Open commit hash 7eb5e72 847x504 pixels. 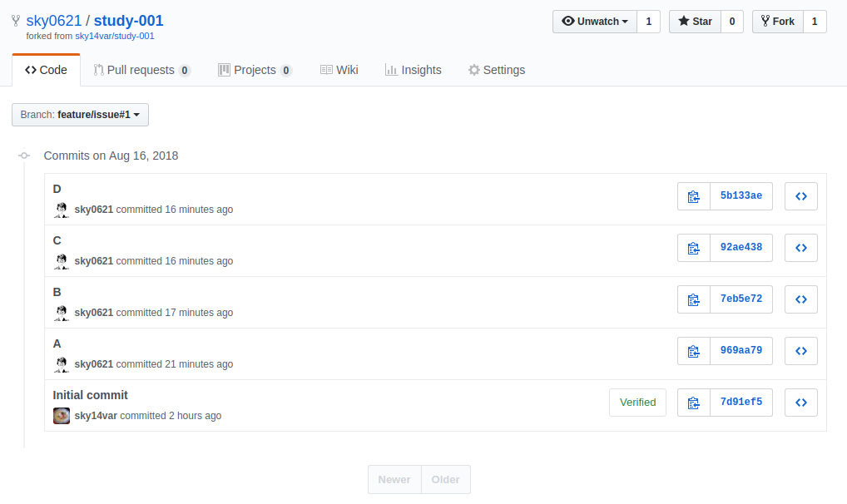(741, 299)
